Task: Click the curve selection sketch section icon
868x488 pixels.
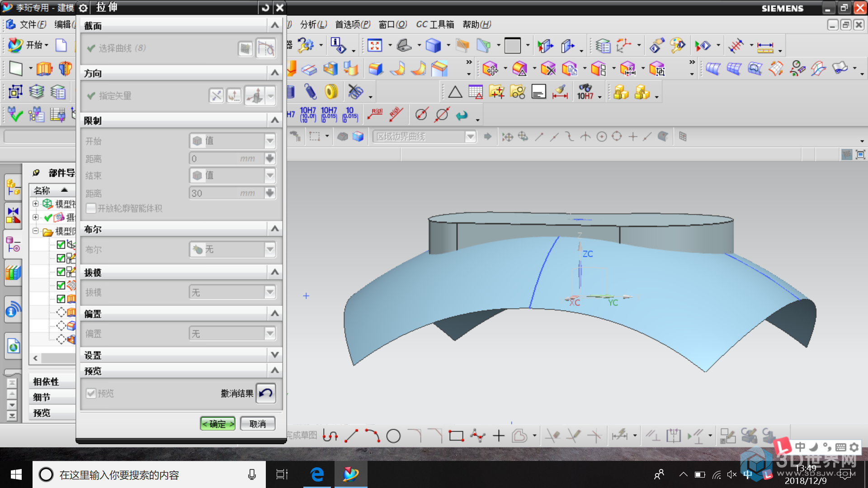Action: tap(245, 48)
